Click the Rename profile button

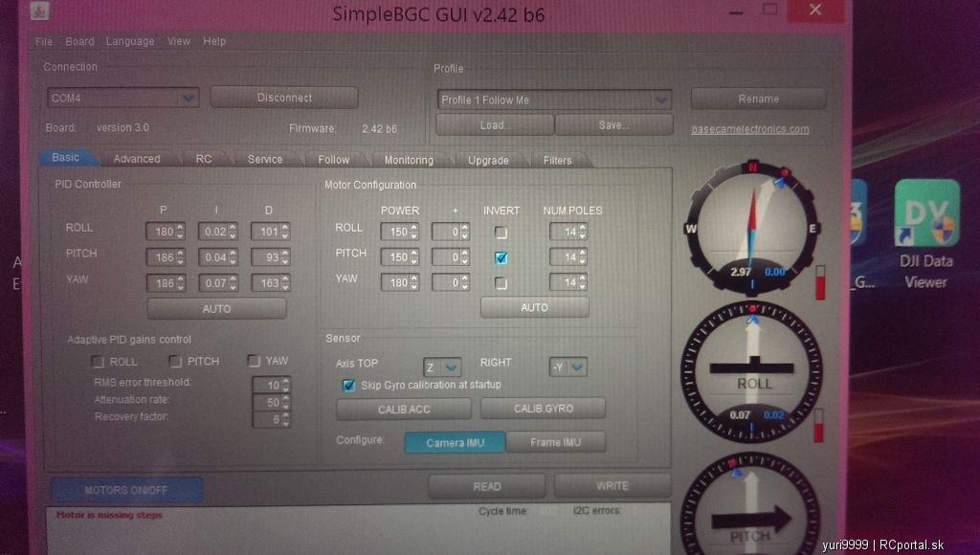(759, 99)
